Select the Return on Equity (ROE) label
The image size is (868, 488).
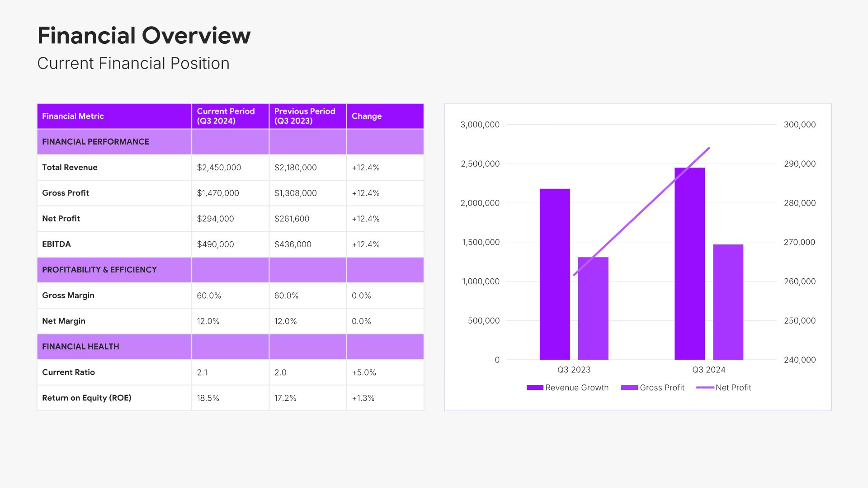point(86,398)
